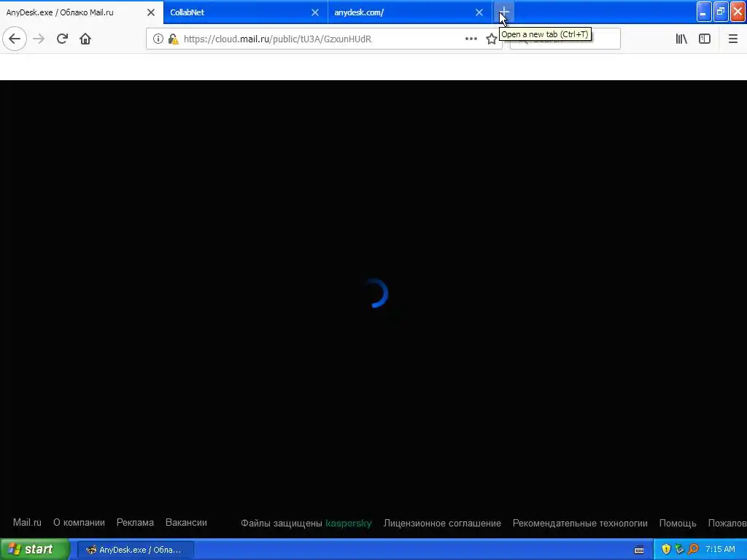Click the orange magnifier tray icon
Screen dimensions: 747x560
[693, 549]
